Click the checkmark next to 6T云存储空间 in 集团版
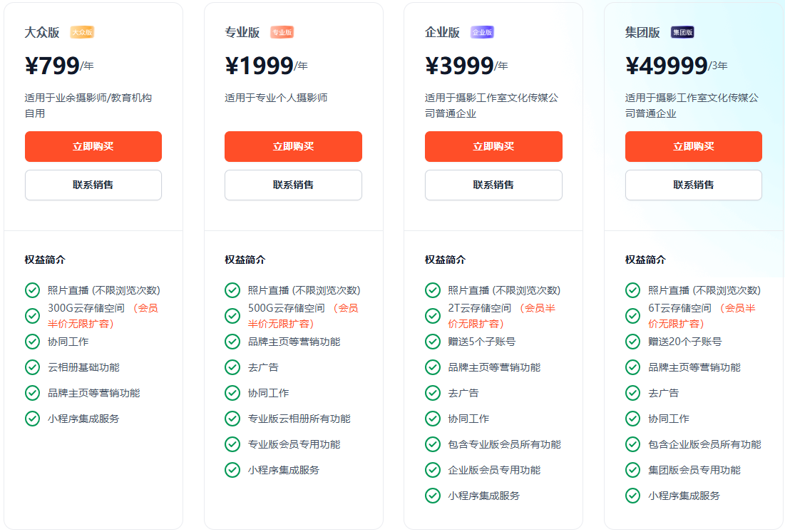 coord(632,316)
